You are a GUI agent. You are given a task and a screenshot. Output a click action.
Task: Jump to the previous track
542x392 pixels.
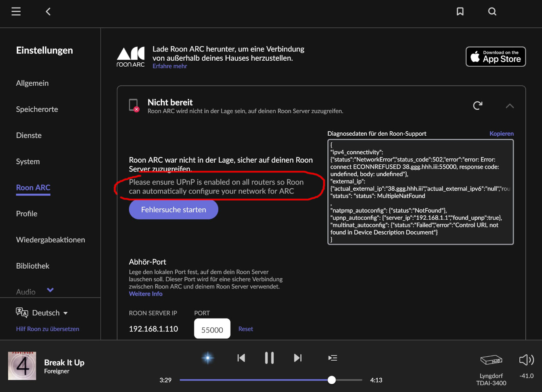coord(241,358)
